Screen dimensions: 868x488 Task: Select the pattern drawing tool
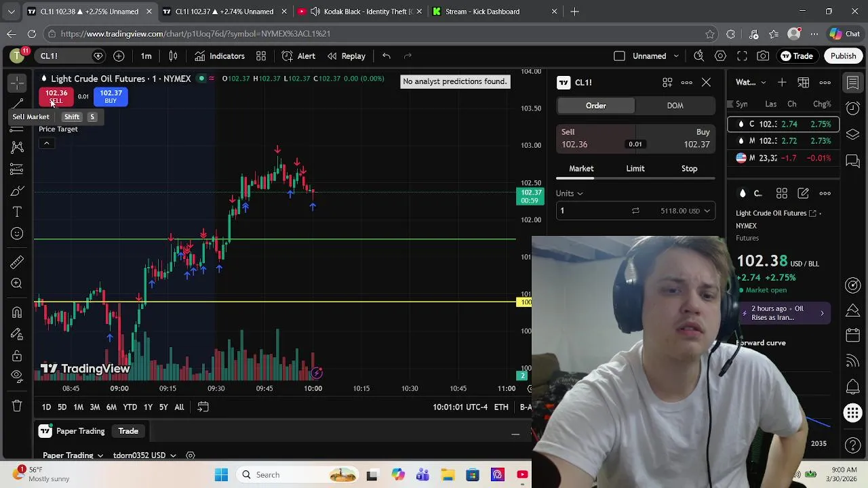[17, 147]
